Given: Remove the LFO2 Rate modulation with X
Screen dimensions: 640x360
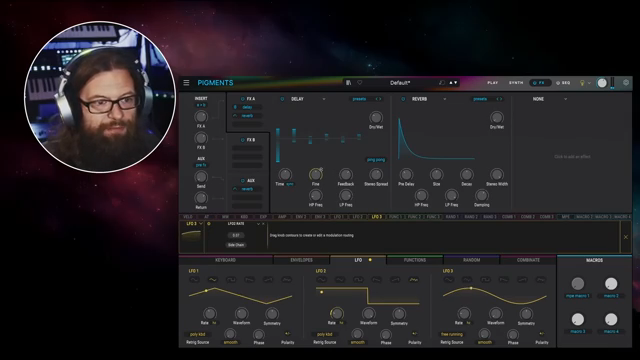Looking at the screenshot, I should 263,224.
